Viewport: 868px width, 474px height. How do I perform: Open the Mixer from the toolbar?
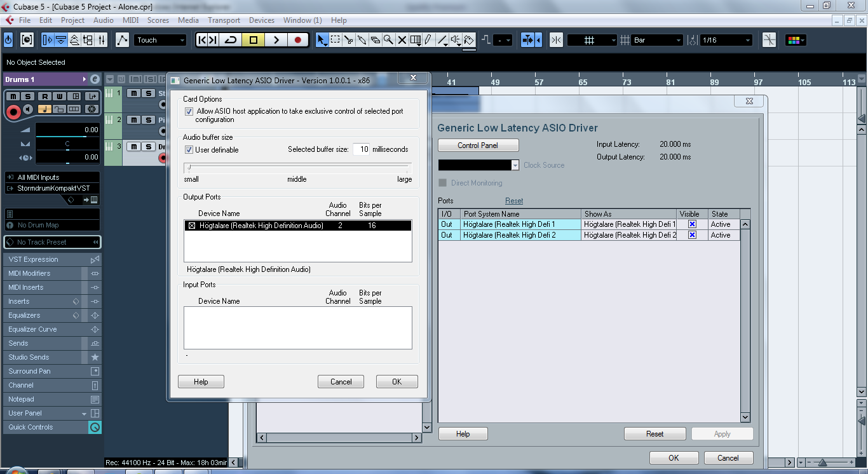102,40
